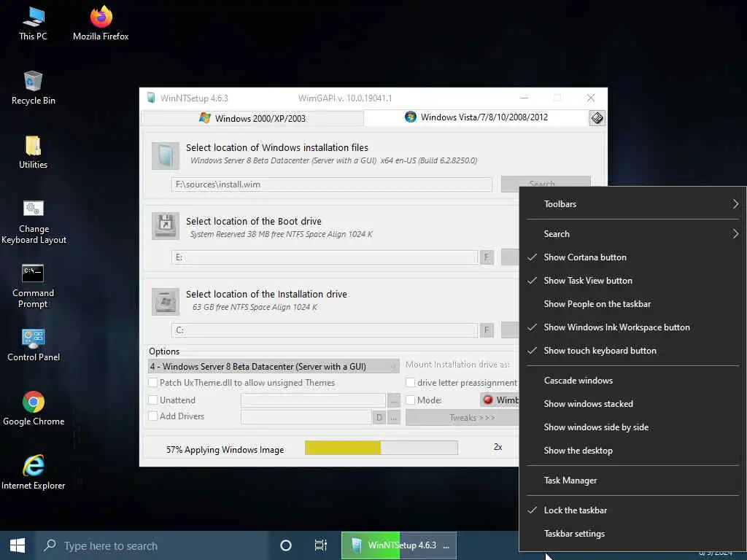The image size is (747, 560).
Task: Click the Add Drivers path field
Action: coord(306,418)
